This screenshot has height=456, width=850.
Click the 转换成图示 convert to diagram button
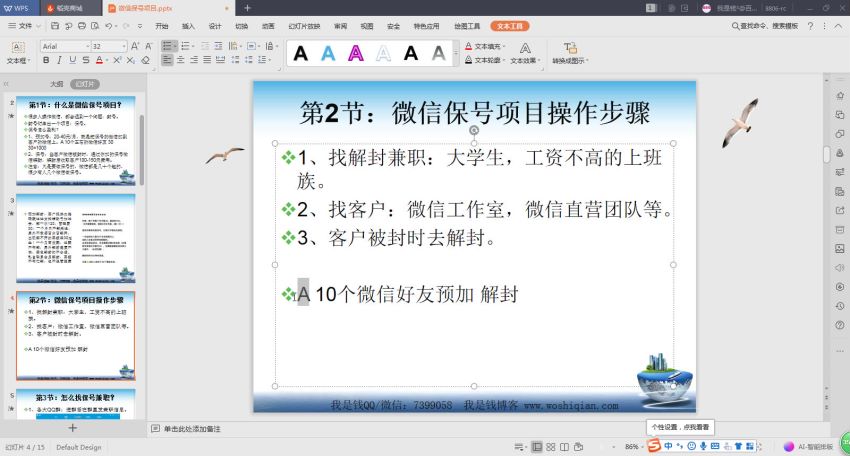[570, 53]
